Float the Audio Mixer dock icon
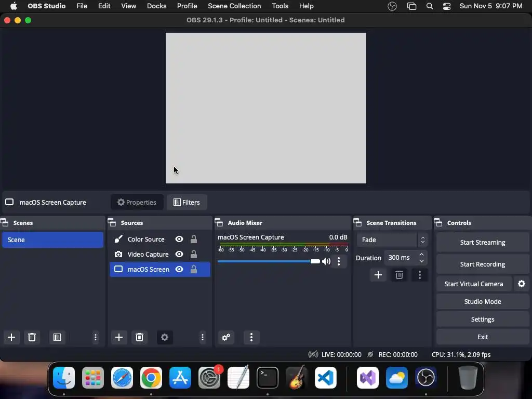Image resolution: width=532 pixels, height=399 pixels. click(219, 223)
